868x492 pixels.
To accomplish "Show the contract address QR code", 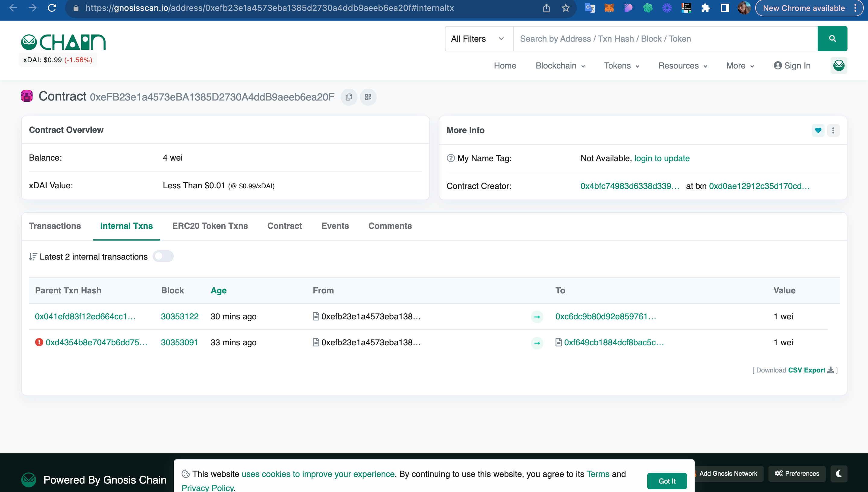I will pos(368,97).
